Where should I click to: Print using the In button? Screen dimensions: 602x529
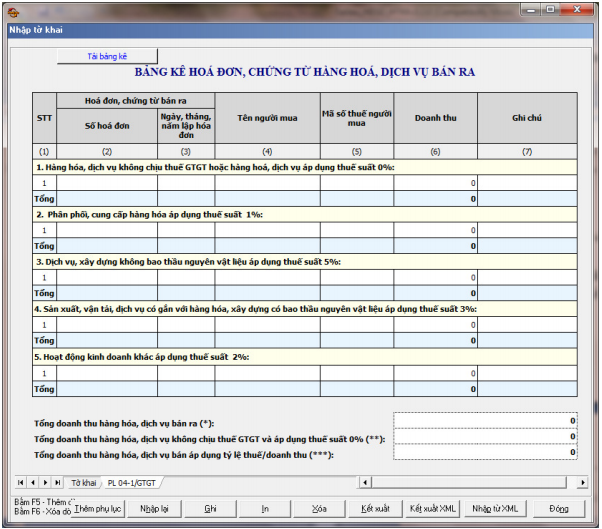[265, 508]
